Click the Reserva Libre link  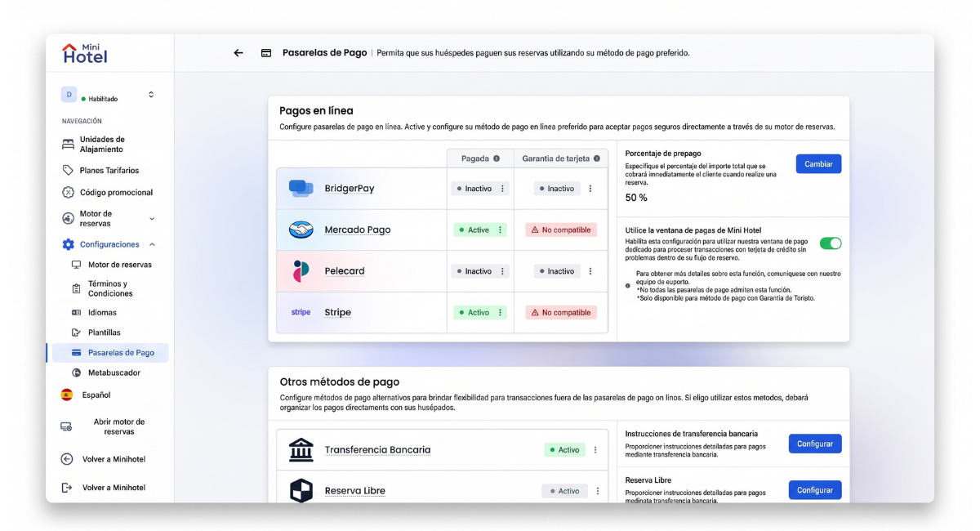click(x=355, y=491)
